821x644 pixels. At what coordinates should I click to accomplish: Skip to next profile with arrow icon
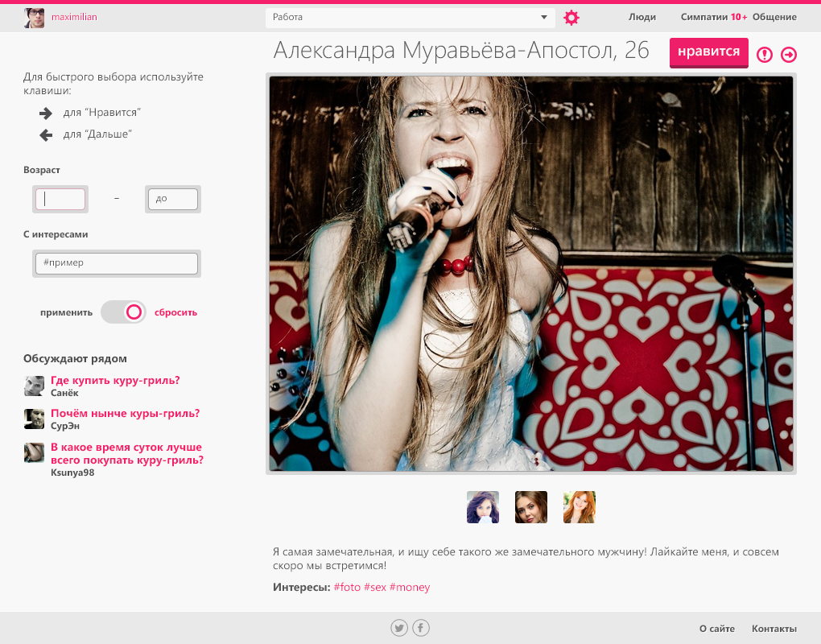pyautogui.click(x=789, y=55)
